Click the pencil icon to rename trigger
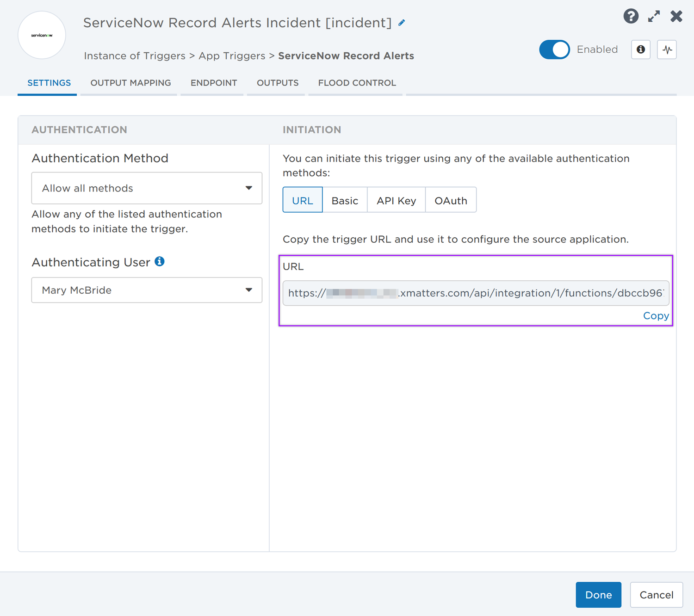The width and height of the screenshot is (694, 616). tap(402, 23)
